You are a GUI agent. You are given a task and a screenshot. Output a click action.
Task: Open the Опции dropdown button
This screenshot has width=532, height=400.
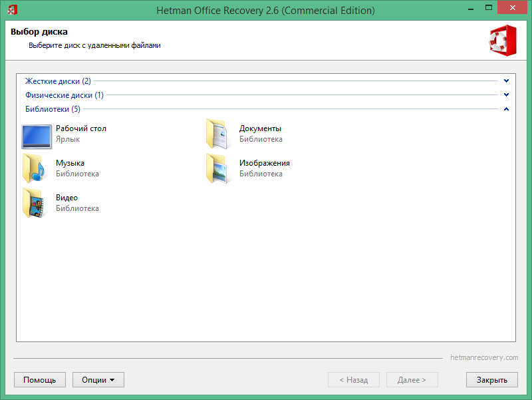pyautogui.click(x=98, y=379)
